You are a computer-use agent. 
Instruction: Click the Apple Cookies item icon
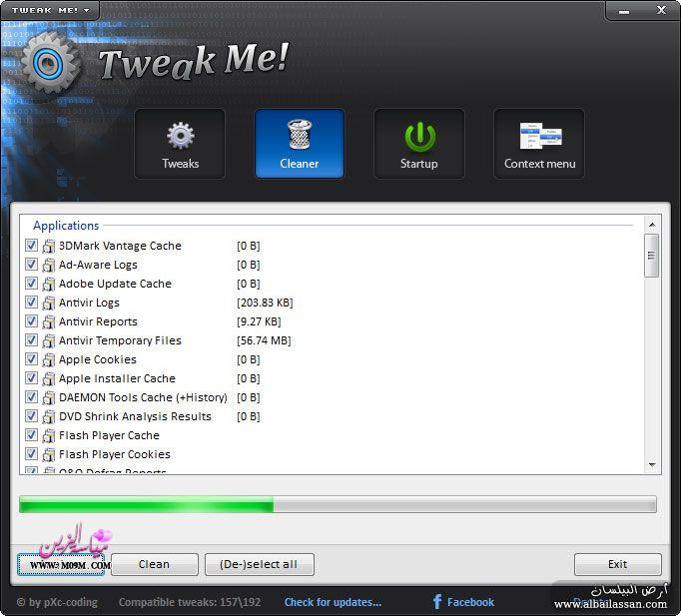click(49, 359)
